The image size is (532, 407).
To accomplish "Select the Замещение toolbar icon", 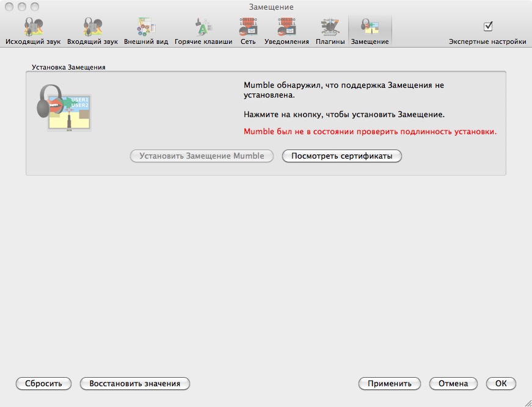I will [370, 29].
